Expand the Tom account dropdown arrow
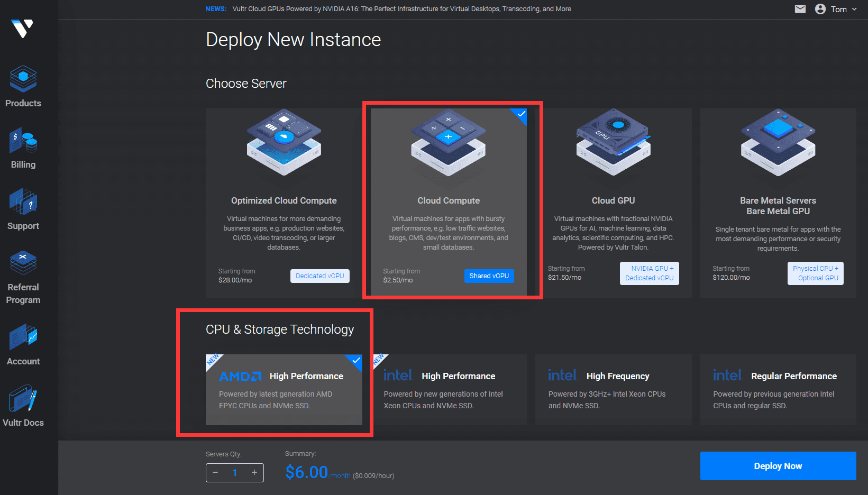 tap(854, 9)
